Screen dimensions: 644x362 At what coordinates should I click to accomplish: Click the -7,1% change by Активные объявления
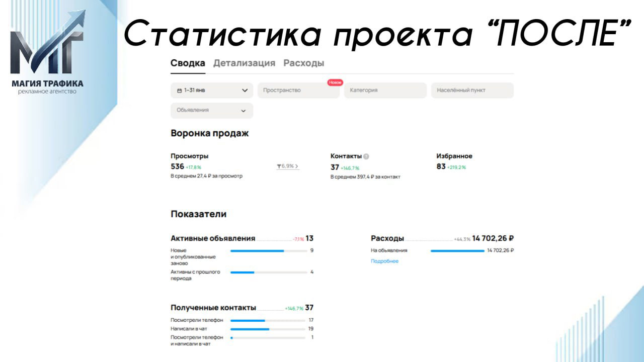click(298, 239)
